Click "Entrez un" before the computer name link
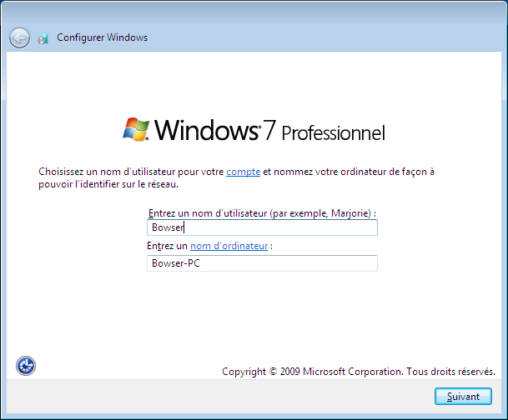This screenshot has height=420, width=508. (x=167, y=246)
